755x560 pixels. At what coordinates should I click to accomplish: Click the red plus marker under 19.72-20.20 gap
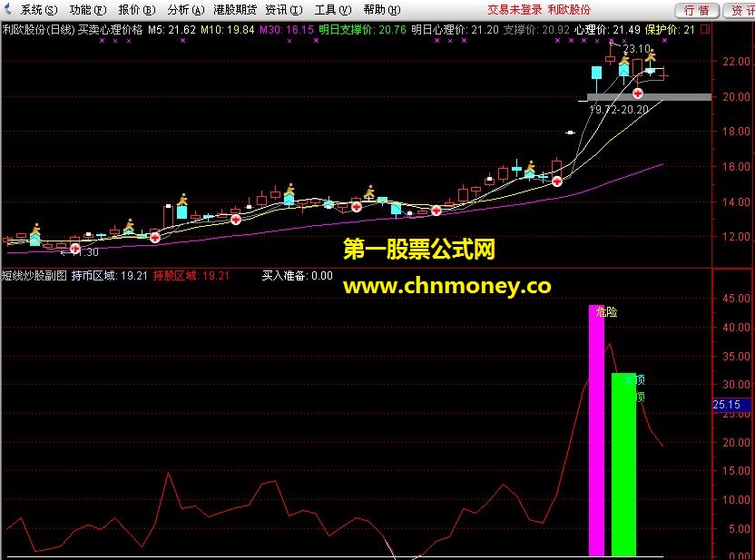point(638,93)
